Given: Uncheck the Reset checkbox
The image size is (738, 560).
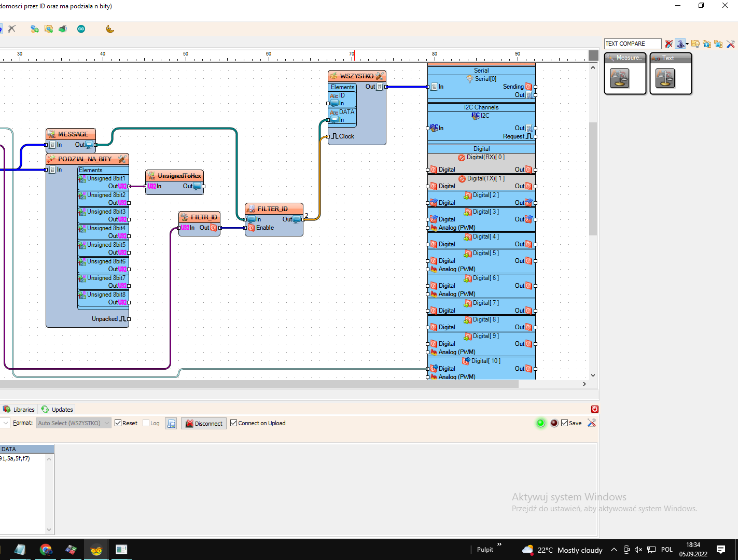Looking at the screenshot, I should (118, 423).
